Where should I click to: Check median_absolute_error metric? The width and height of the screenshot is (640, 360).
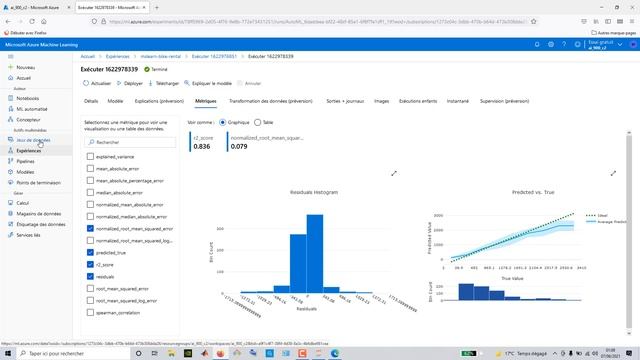90,192
